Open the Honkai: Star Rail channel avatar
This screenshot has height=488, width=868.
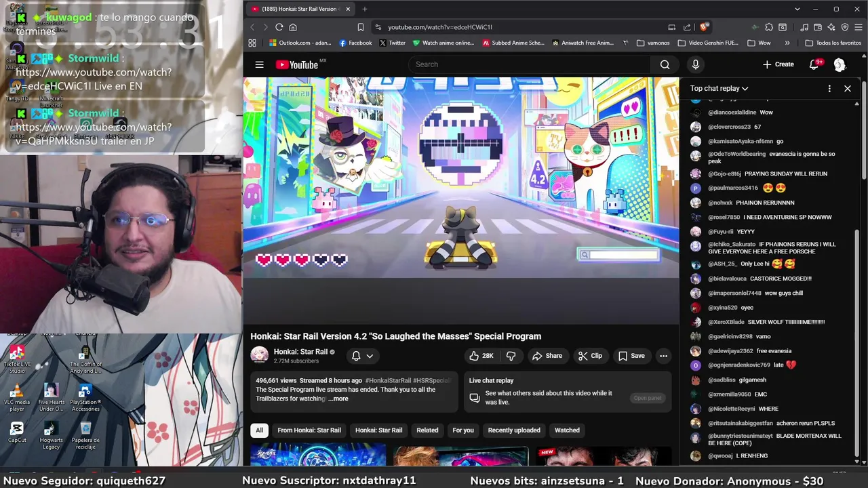click(x=259, y=355)
